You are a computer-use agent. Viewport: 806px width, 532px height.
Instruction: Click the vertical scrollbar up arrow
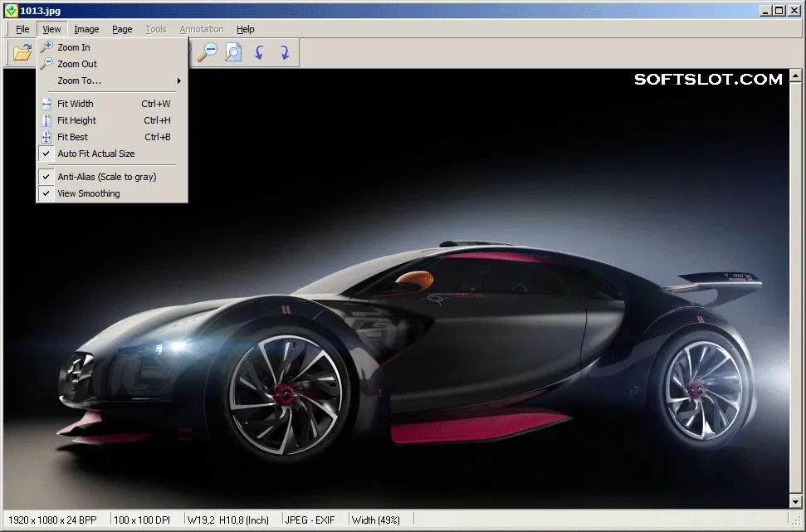796,76
